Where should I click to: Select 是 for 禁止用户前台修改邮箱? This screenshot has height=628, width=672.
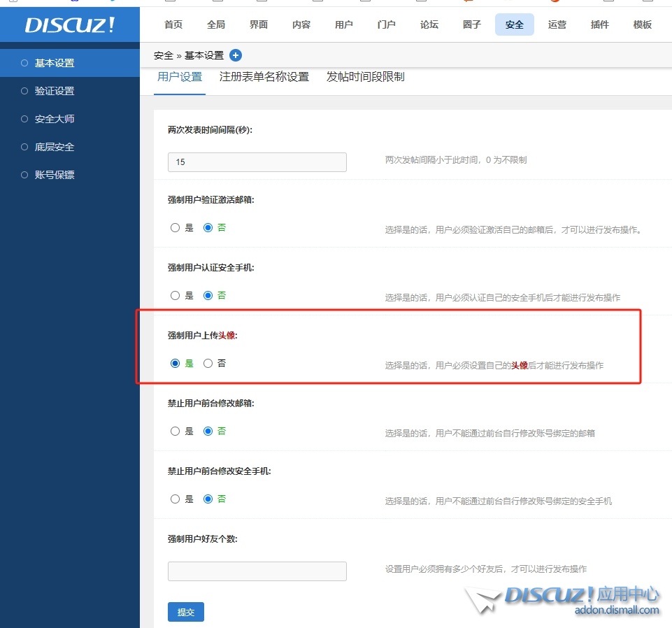[175, 431]
